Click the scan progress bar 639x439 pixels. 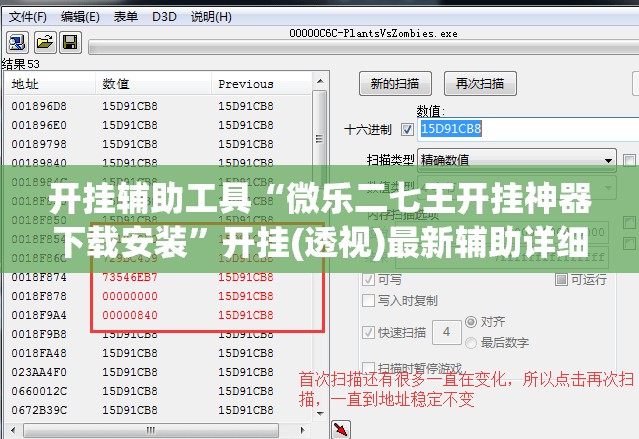pos(364,47)
